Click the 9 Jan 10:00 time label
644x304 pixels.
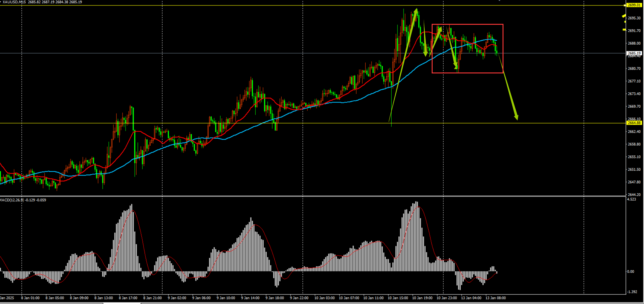click(x=226, y=298)
